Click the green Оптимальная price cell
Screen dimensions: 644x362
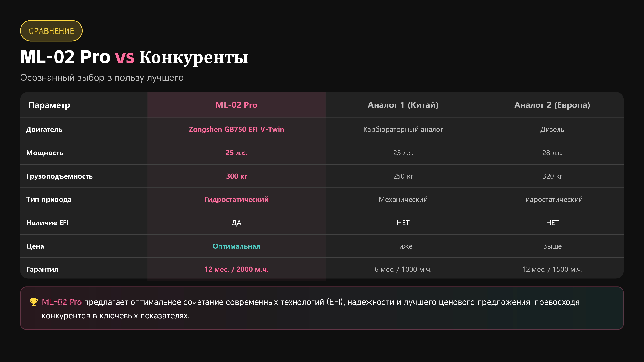click(x=236, y=246)
